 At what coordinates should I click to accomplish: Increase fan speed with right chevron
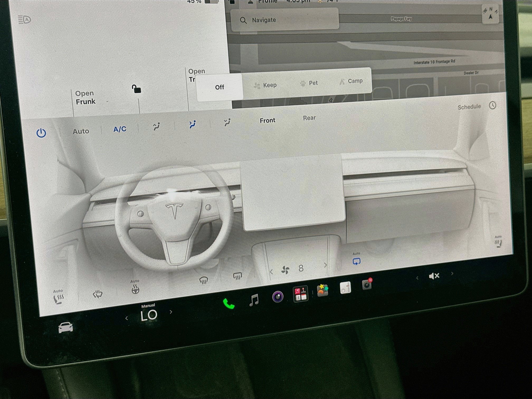point(325,265)
